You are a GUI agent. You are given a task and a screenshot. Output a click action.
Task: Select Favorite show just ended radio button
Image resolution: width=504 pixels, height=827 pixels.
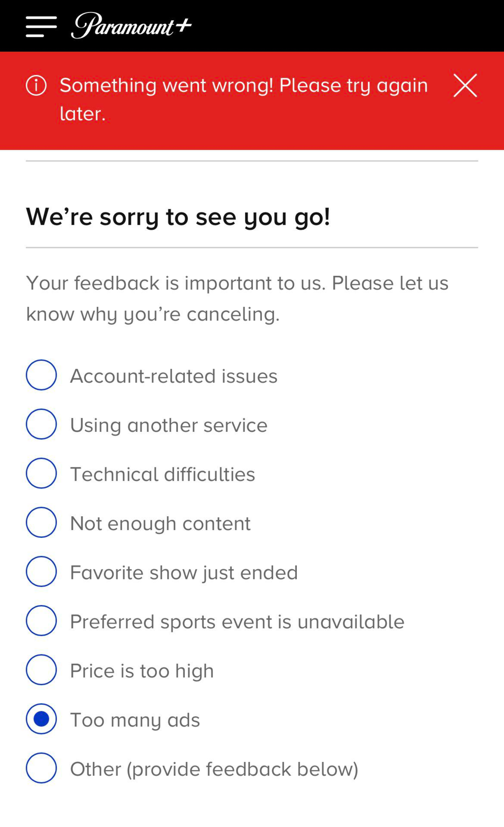coord(41,571)
